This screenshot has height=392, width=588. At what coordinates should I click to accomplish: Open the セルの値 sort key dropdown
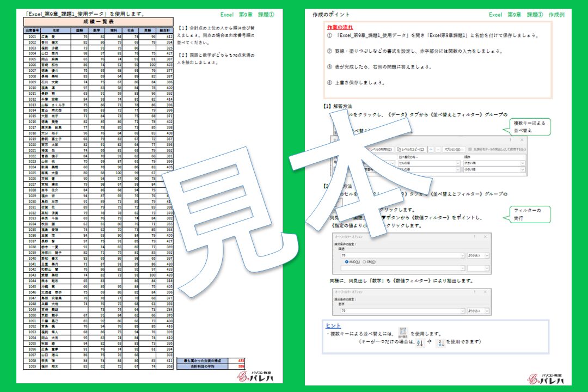coord(457,163)
